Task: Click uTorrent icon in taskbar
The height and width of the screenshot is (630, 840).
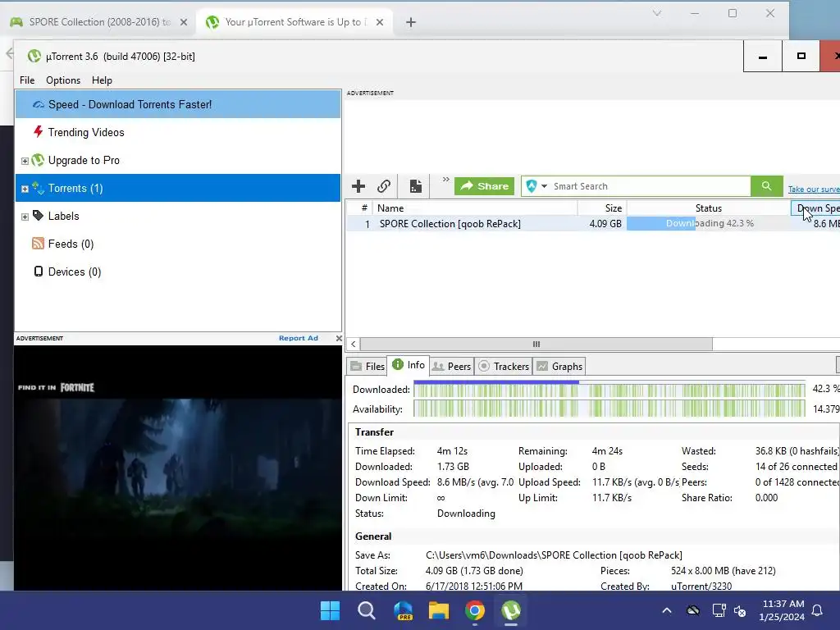Action: tap(511, 610)
